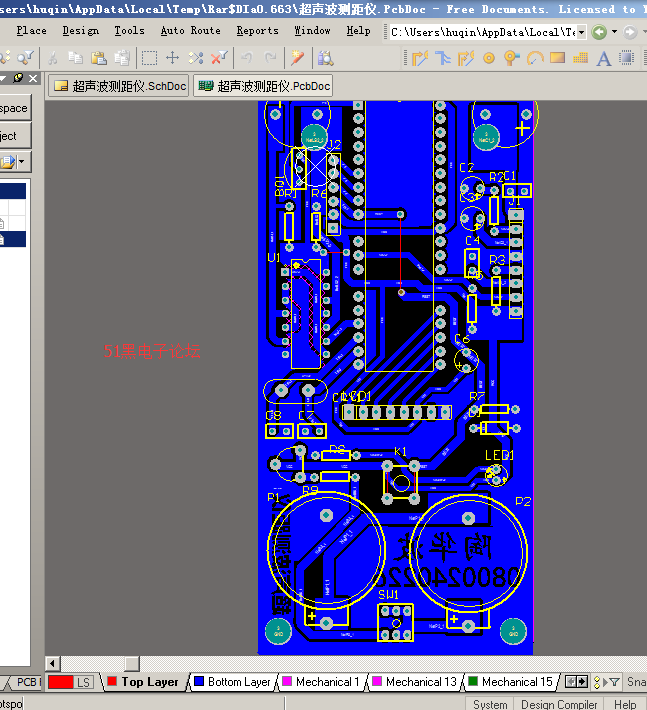
Task: Open the Help menu
Action: [358, 31]
